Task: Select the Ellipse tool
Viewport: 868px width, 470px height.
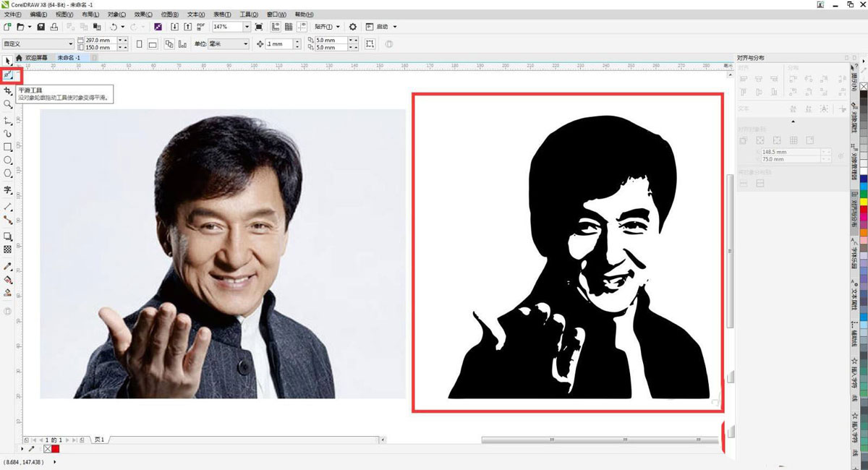Action: click(x=8, y=160)
